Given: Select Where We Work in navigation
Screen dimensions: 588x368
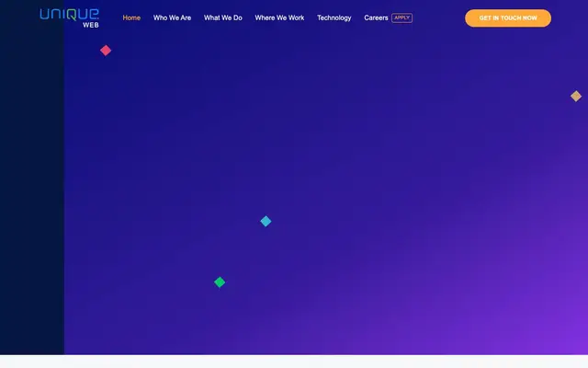Looking at the screenshot, I should pyautogui.click(x=279, y=17).
